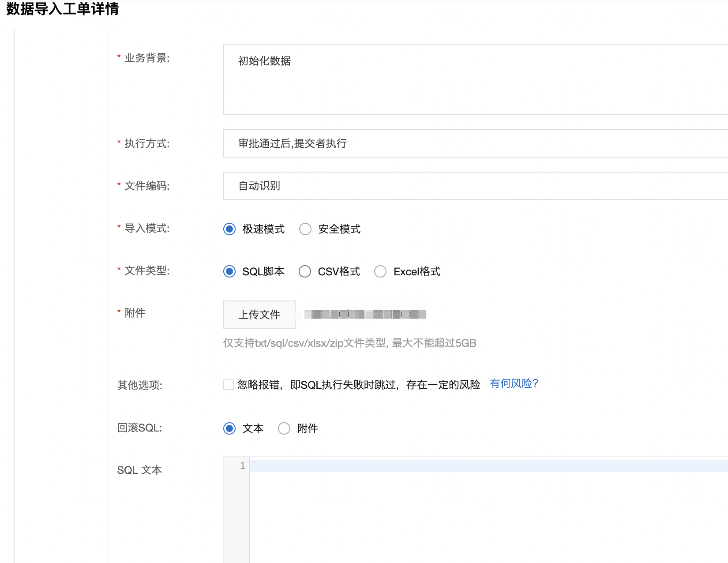The width and height of the screenshot is (728, 563).
Task: Click the 数据导入工单详情 page title
Action: coord(62,8)
